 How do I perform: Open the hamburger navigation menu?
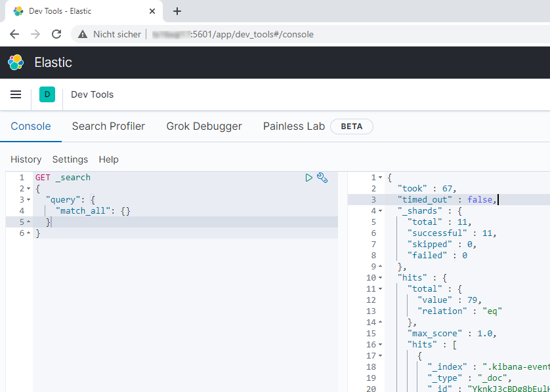(x=15, y=94)
